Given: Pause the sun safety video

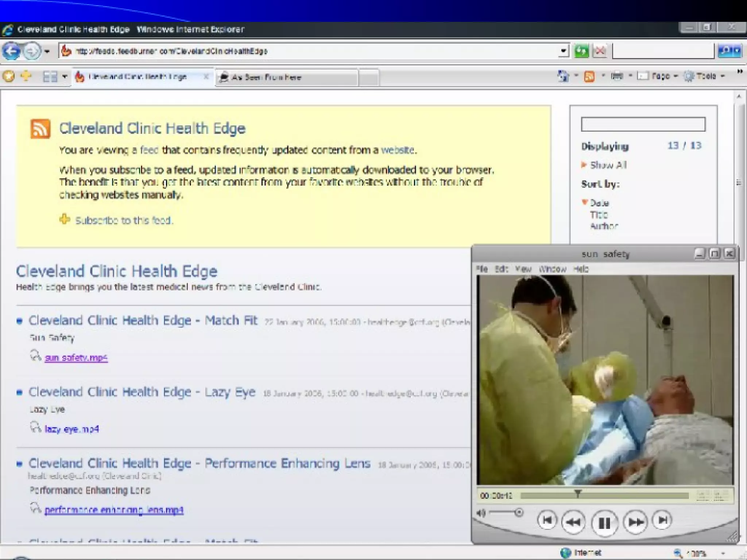Looking at the screenshot, I should (604, 523).
